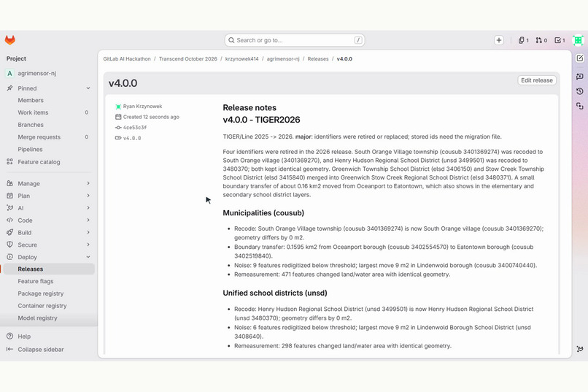Expand the AI section chevron

point(88,208)
